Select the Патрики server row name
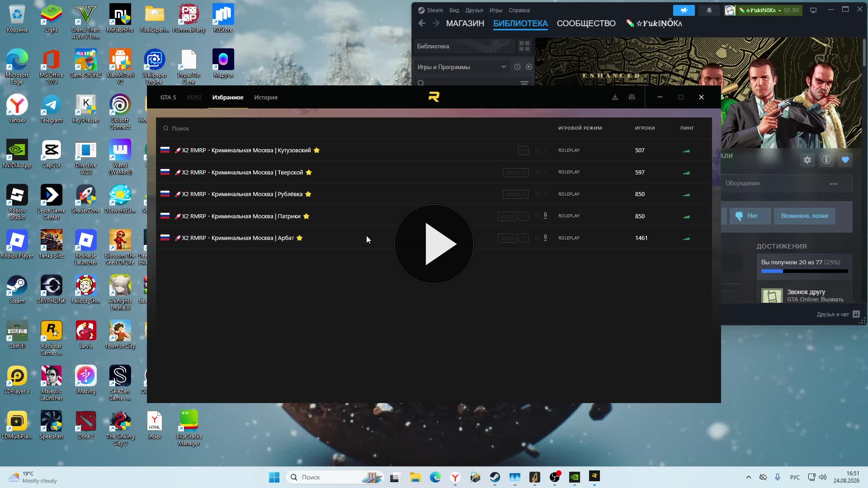 [241, 216]
